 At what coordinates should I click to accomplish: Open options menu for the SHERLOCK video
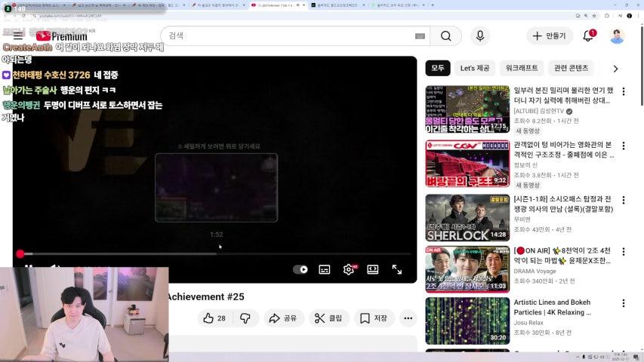click(623, 200)
